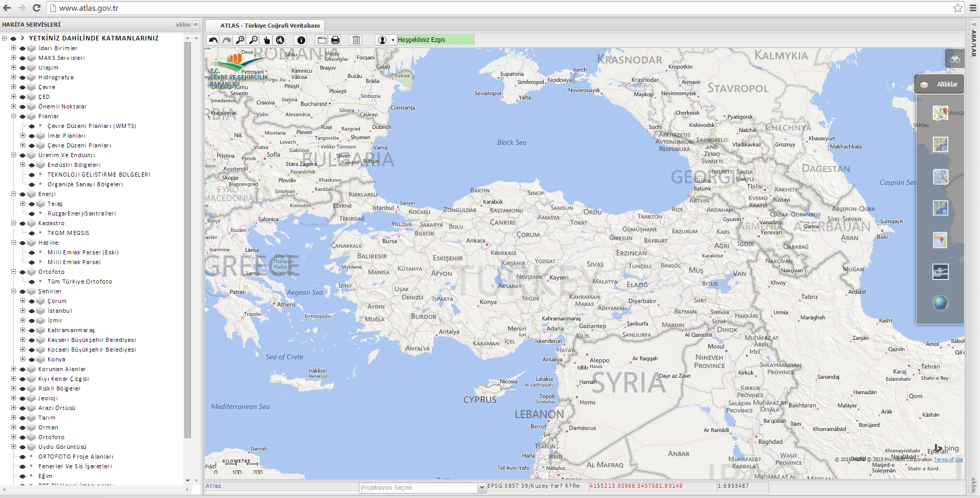This screenshot has width=980, height=498.
Task: Expand the Konya sub-node
Action: tap(23, 359)
